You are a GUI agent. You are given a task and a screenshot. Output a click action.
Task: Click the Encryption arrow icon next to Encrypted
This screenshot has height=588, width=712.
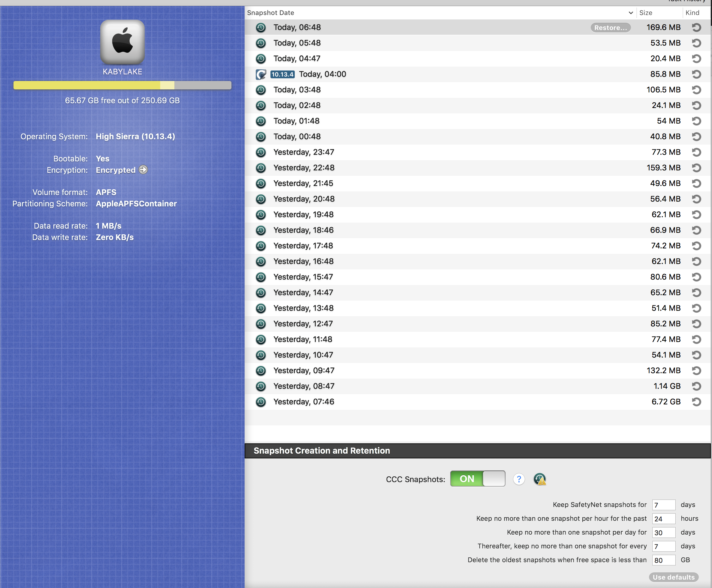coord(143,170)
